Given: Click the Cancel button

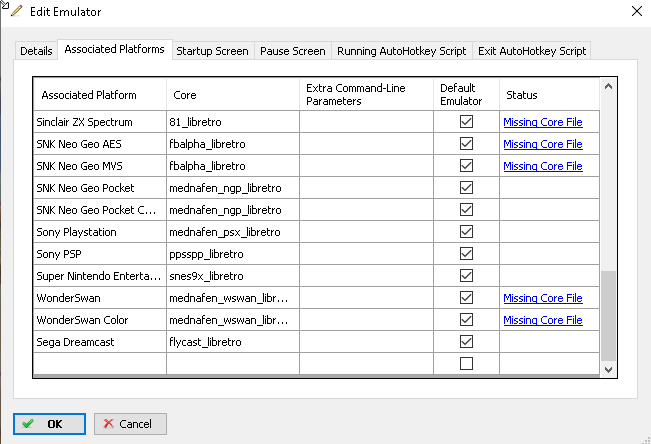Looking at the screenshot, I should click(x=130, y=424).
